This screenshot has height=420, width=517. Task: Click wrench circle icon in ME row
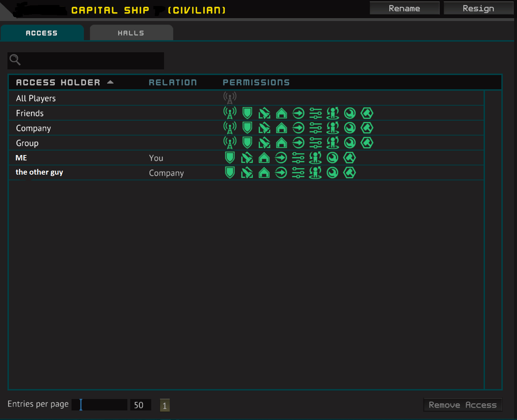(x=332, y=158)
